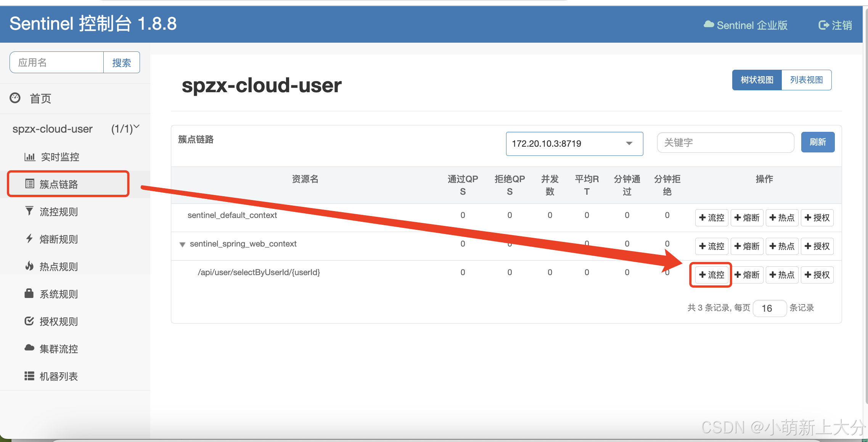Switch to 树状视图 tree view
Image resolution: width=868 pixels, height=442 pixels.
757,80
